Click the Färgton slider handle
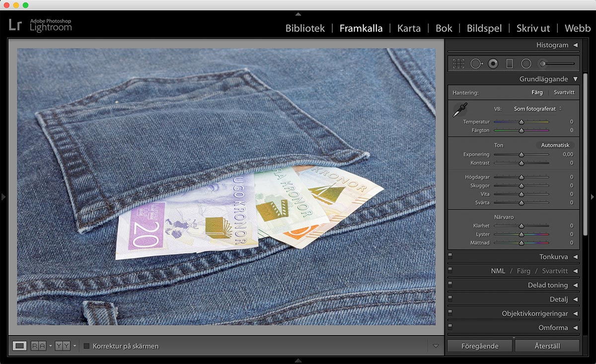The height and width of the screenshot is (364, 596). click(x=521, y=130)
